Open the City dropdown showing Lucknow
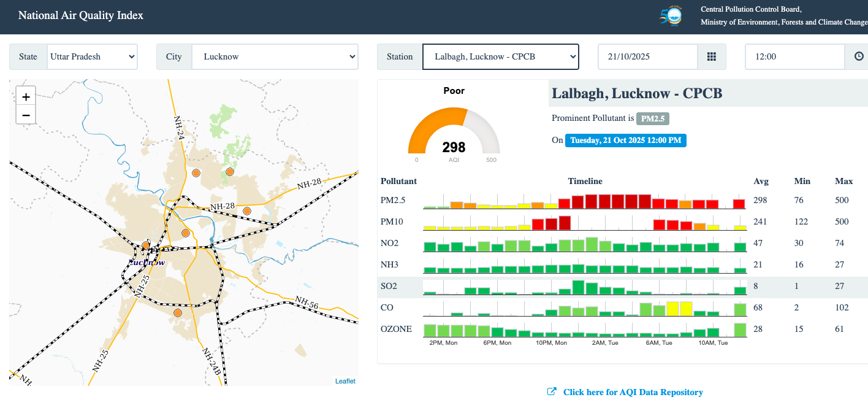This screenshot has width=868, height=408. coord(275,56)
